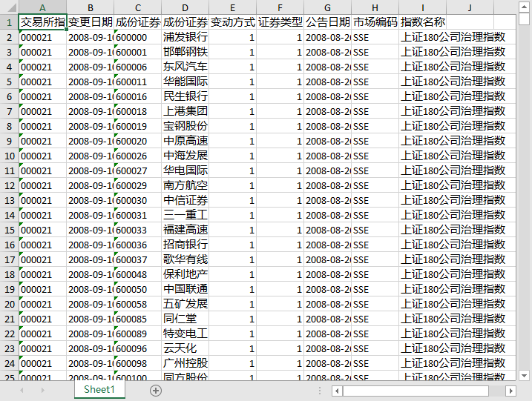Select row 20 header
532x401 pixels.
click(9, 304)
